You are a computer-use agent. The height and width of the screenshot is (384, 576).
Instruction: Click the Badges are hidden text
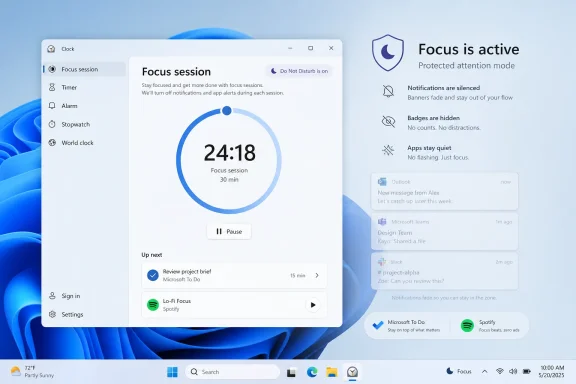click(433, 118)
